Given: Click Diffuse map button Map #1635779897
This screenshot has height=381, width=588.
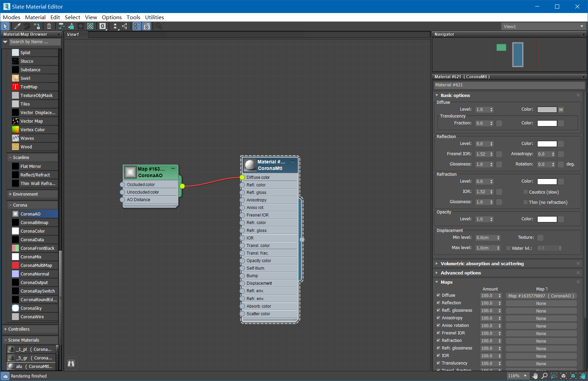Looking at the screenshot, I should point(541,296).
